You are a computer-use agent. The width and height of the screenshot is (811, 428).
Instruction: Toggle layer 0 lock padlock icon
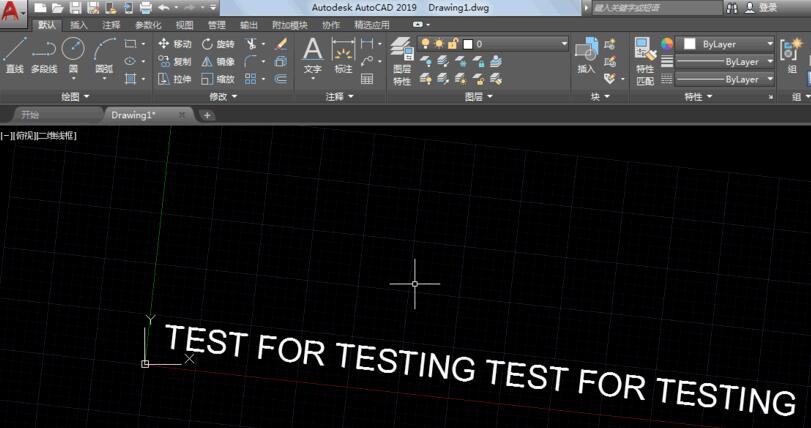[x=453, y=44]
